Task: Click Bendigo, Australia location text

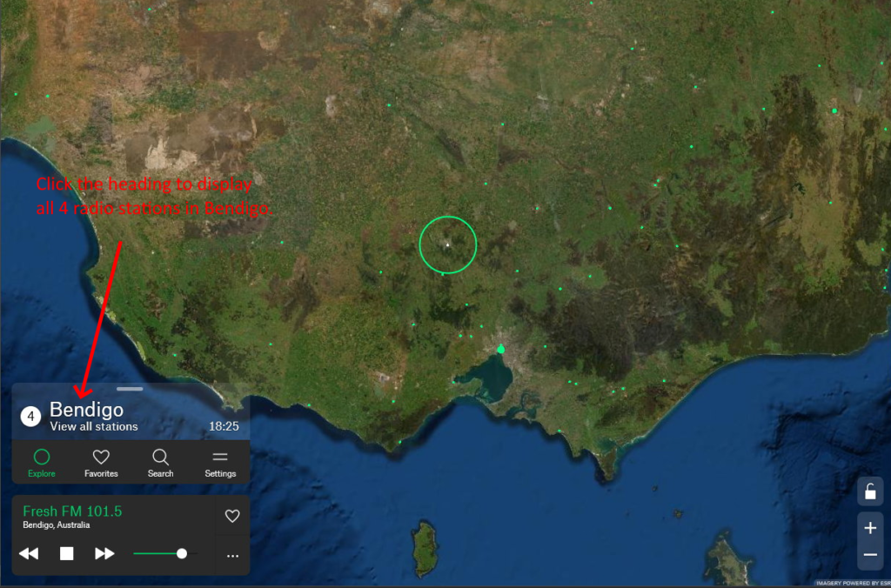Action: coord(57,525)
